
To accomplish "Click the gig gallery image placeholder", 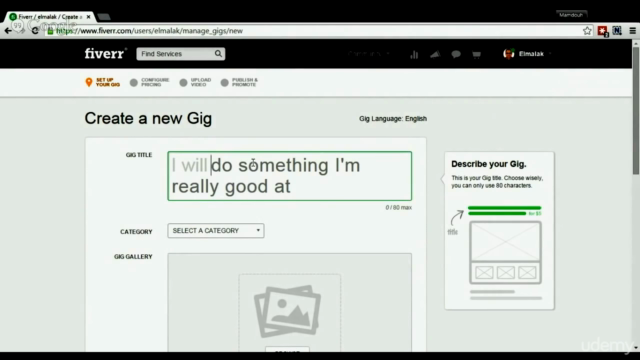I will (x=287, y=311).
